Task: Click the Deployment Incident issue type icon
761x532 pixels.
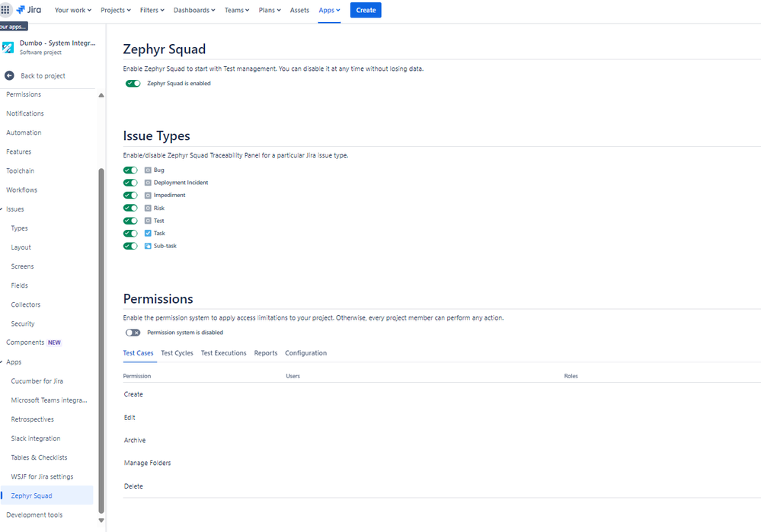Action: (148, 183)
